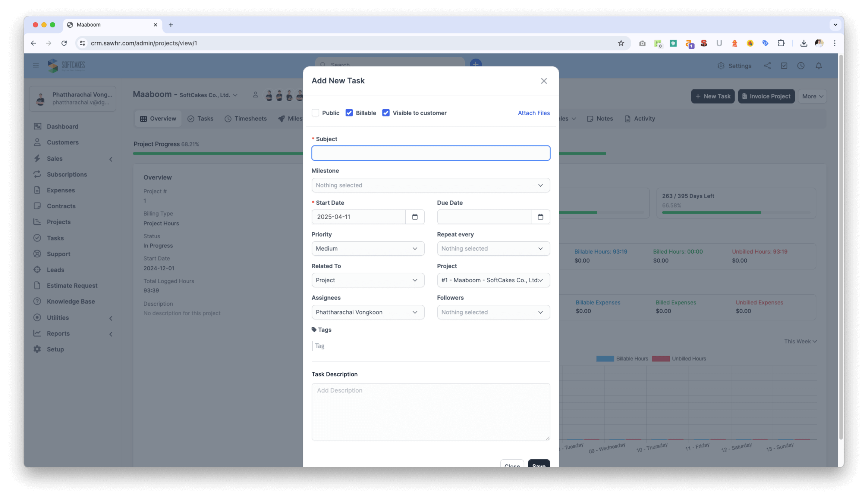Click the notifications bell icon
868x499 pixels.
(818, 65)
